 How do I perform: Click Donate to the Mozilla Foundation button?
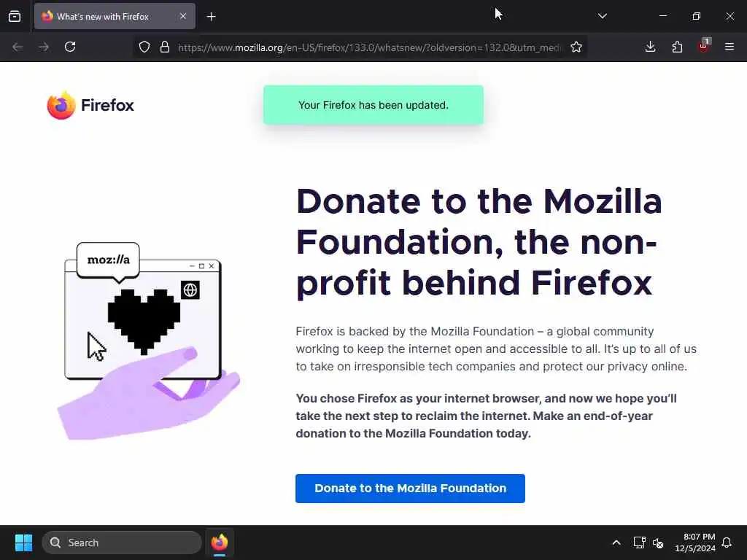(410, 488)
